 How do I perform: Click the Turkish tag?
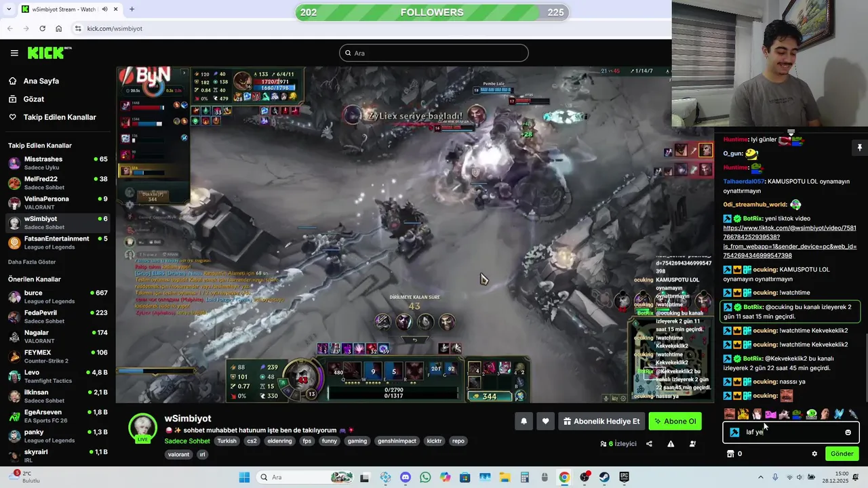(227, 441)
